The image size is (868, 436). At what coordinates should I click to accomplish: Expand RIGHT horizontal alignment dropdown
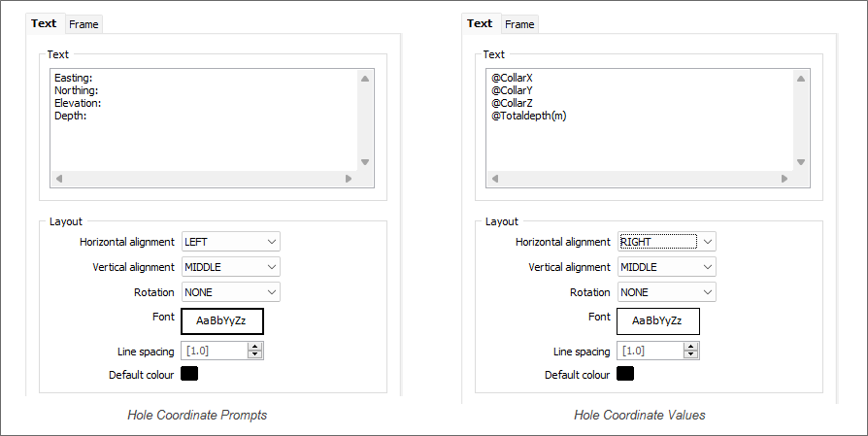[666, 242]
